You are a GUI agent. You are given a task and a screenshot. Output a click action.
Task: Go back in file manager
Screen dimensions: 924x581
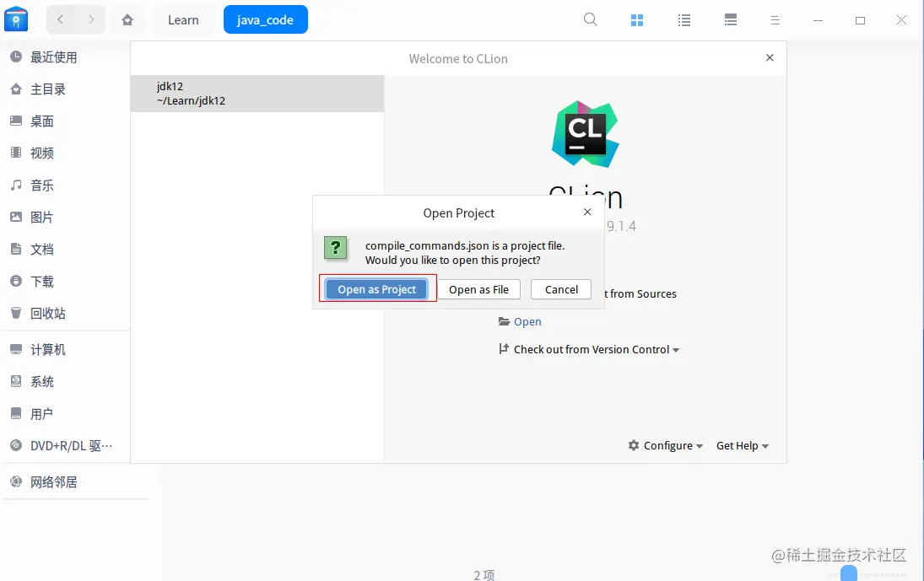point(60,19)
